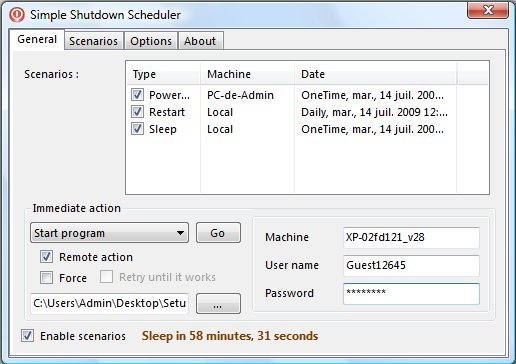This screenshot has width=516, height=364.
Task: Toggle the Enable scenarios checkbox
Action: click(x=27, y=336)
